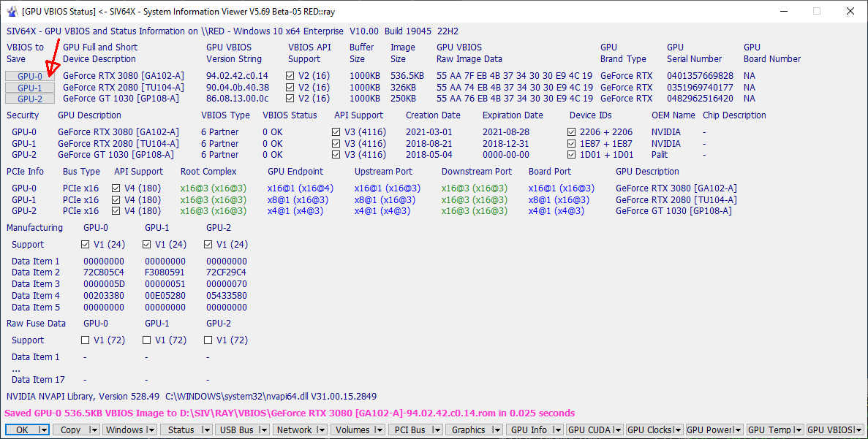Open the GPU Power page button
Viewport: 868px width, 439px height.
coord(709,430)
